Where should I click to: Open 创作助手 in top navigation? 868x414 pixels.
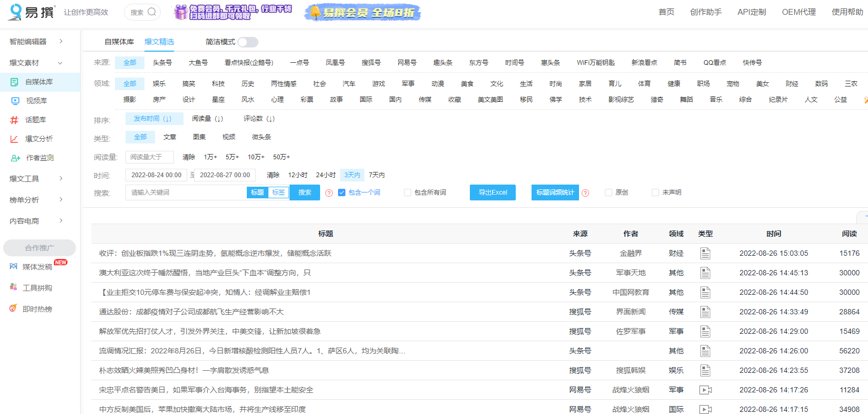[706, 12]
